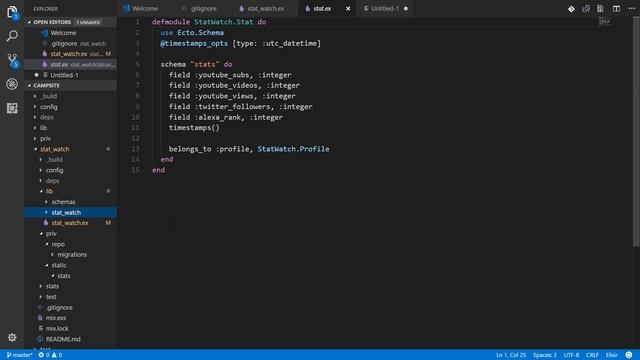The width and height of the screenshot is (640, 360).
Task: Expand the migrations folder
Action: (72, 254)
